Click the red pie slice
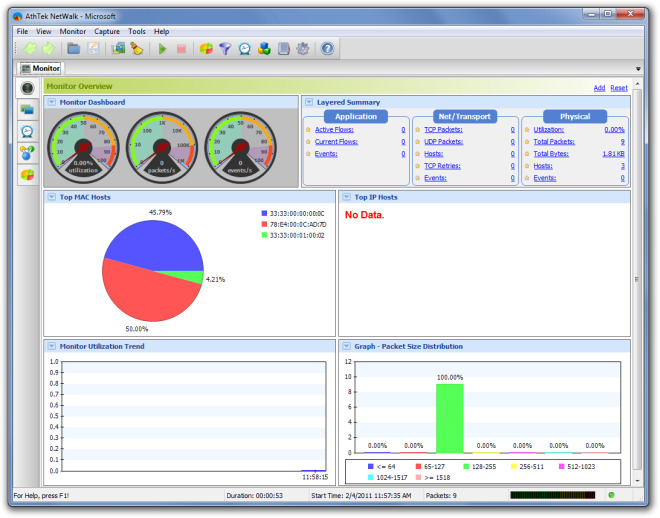The image size is (660, 518). (147, 294)
